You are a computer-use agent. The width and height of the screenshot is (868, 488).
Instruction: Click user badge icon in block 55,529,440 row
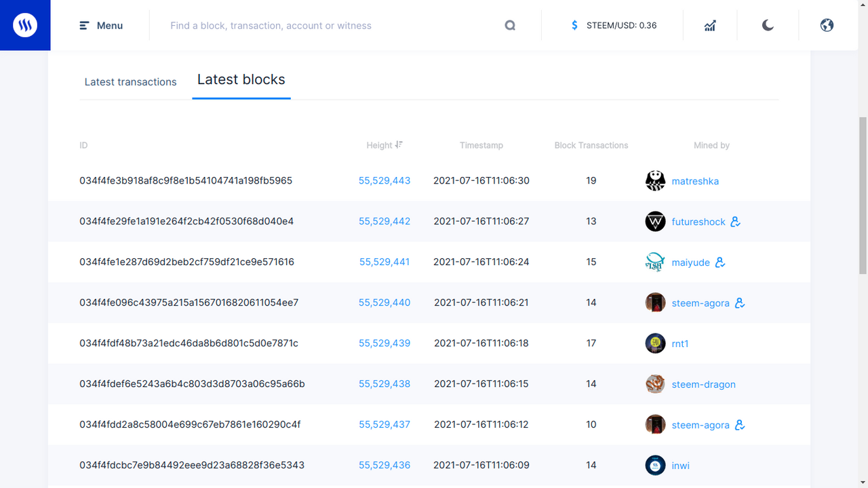coord(740,303)
